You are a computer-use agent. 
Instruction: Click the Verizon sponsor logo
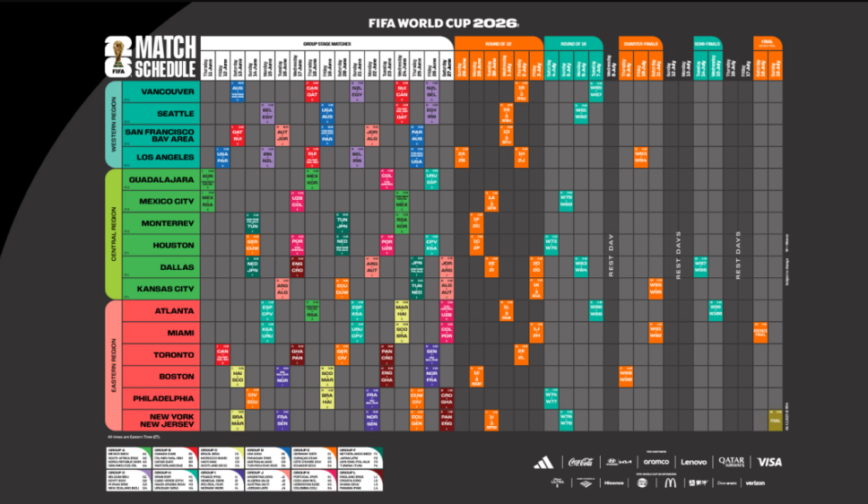pyautogui.click(x=755, y=483)
